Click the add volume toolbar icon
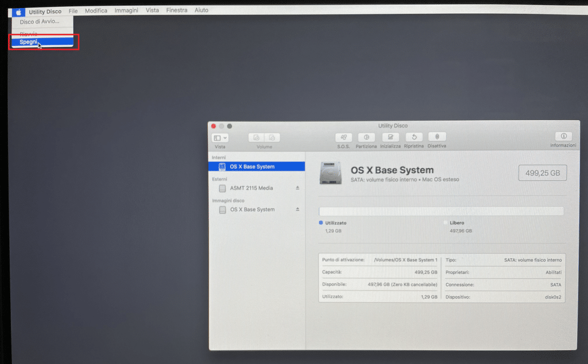Viewport: 588px width, 364px height. [x=256, y=138]
